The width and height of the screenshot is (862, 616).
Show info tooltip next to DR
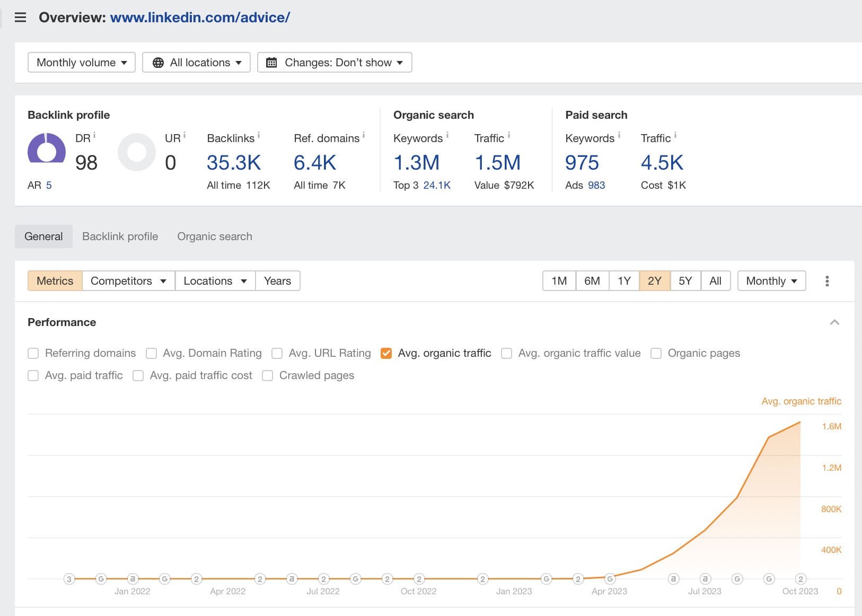coord(94,135)
